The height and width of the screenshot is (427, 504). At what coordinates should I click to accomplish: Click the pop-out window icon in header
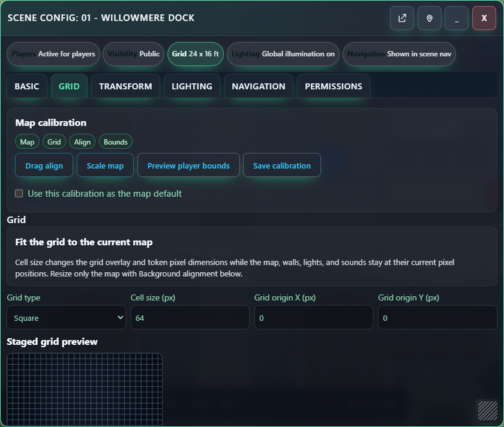tap(402, 18)
